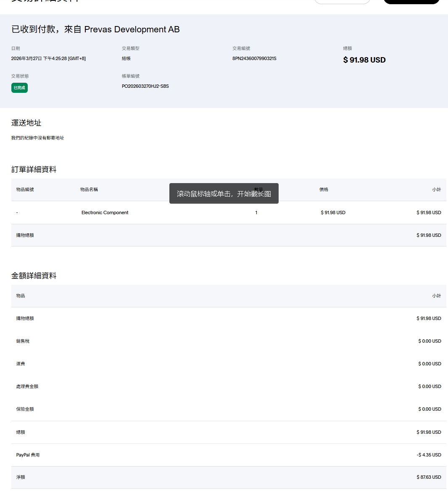This screenshot has width=448, height=501.
Task: Click transaction ID 8PN2436007990321S
Action: (x=254, y=59)
